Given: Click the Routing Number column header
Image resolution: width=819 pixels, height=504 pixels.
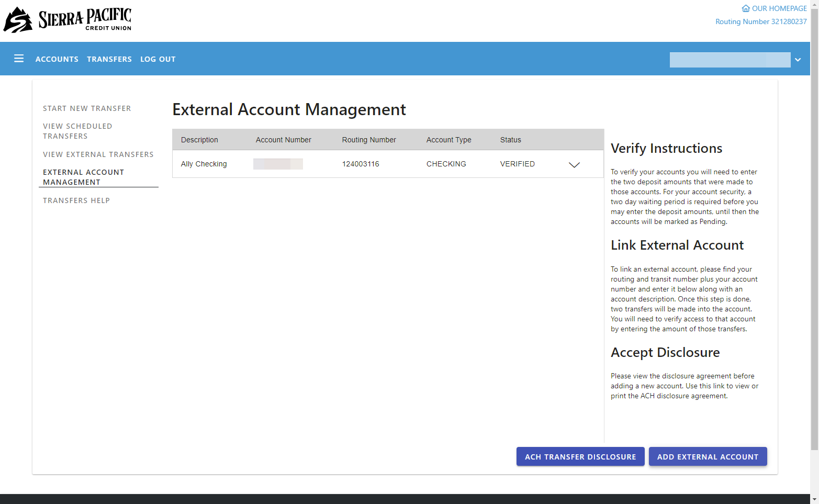Looking at the screenshot, I should 369,140.
